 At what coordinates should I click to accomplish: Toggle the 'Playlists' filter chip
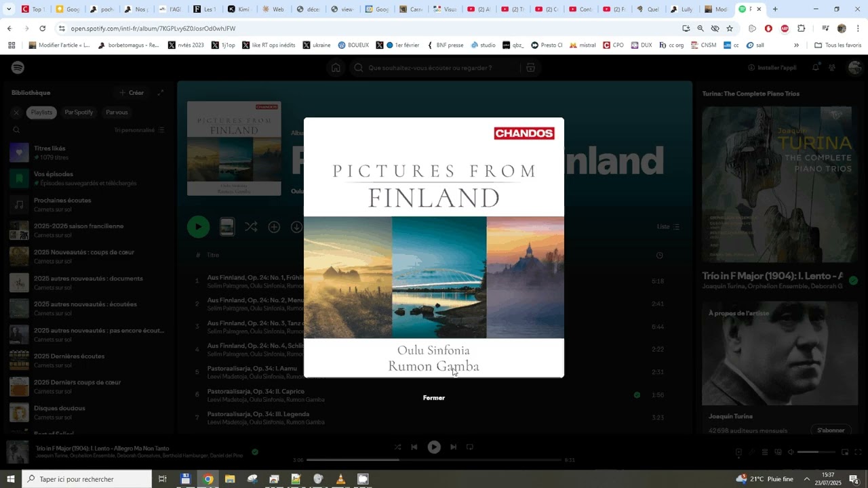coord(41,113)
